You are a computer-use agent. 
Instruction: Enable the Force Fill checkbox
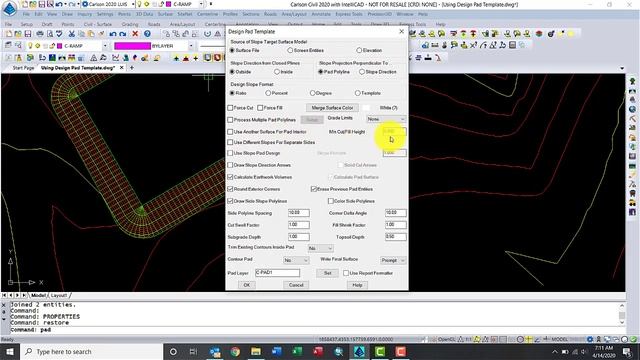[x=260, y=108]
